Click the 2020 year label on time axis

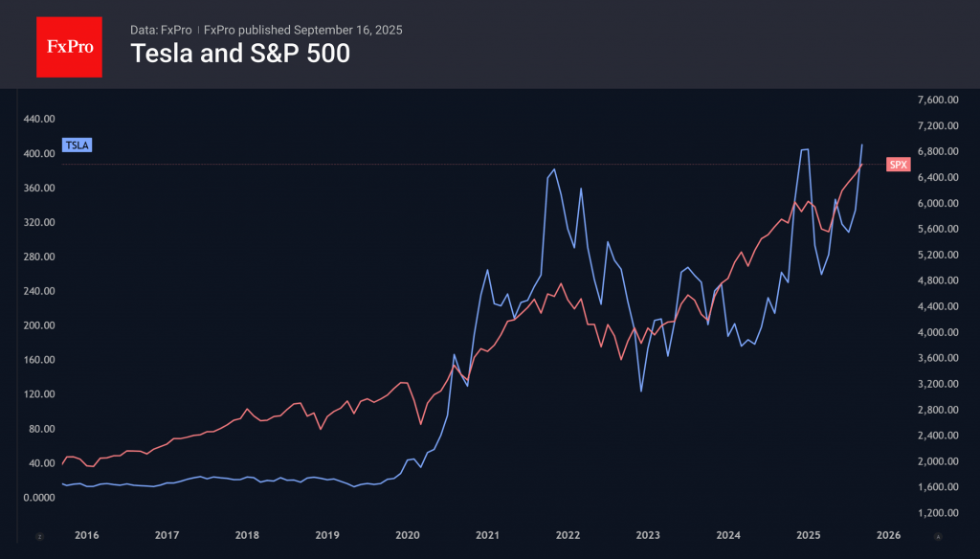tap(408, 535)
